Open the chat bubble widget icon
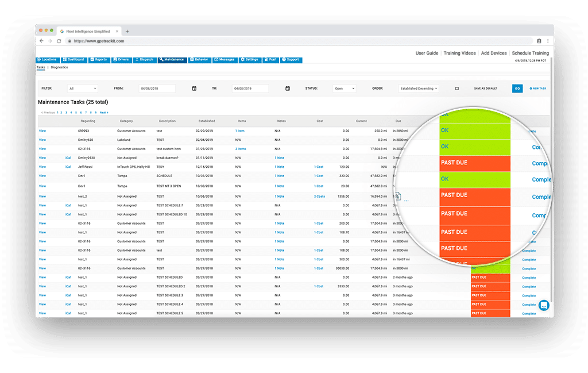 (x=543, y=305)
